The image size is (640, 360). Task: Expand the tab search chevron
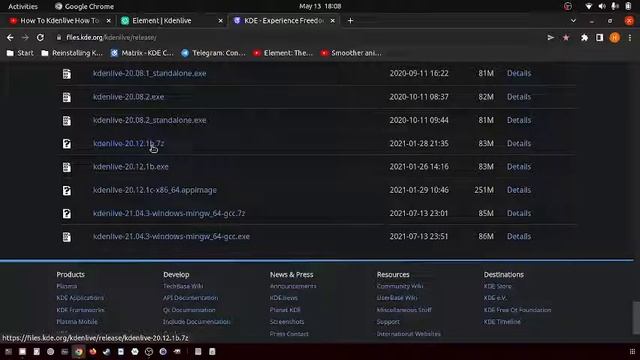pos(573,20)
